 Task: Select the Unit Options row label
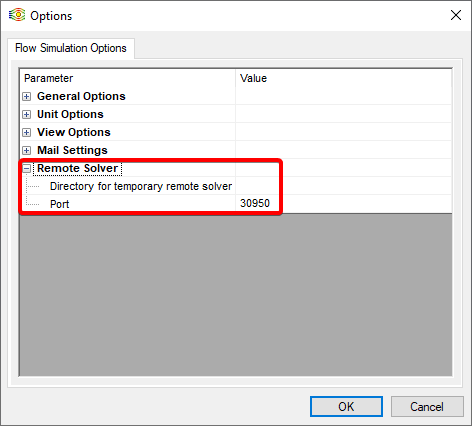pos(70,114)
